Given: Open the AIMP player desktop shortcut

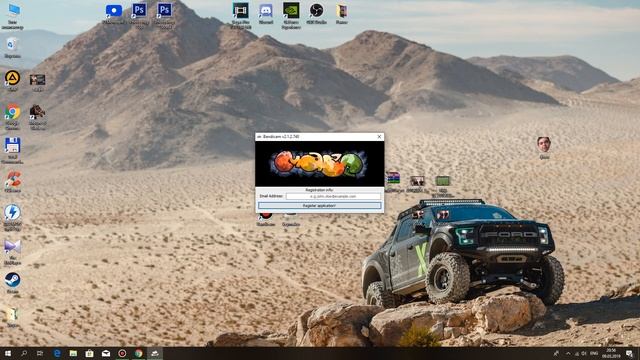Looking at the screenshot, I should [x=12, y=80].
